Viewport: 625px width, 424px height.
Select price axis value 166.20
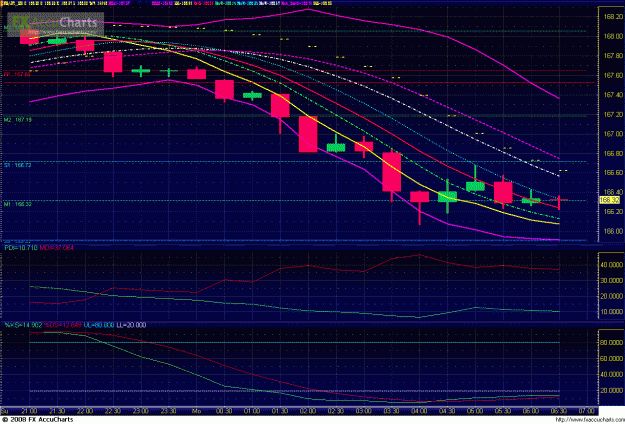613,212
